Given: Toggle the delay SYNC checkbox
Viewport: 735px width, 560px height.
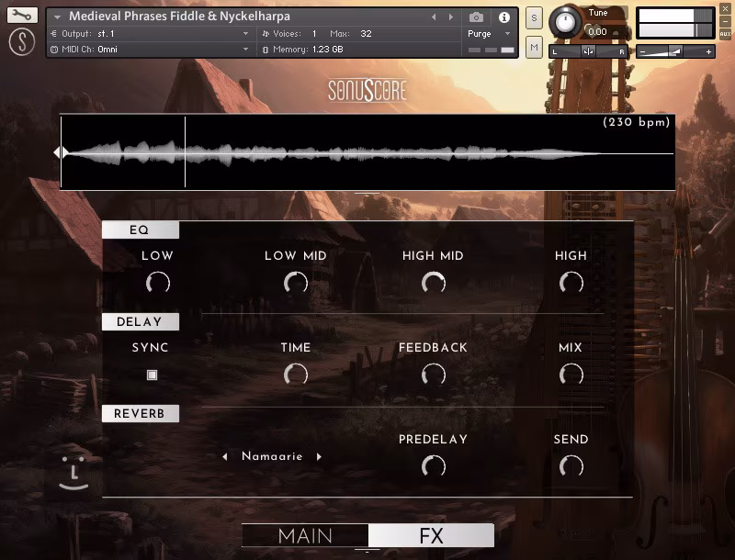Looking at the screenshot, I should pos(153,375).
